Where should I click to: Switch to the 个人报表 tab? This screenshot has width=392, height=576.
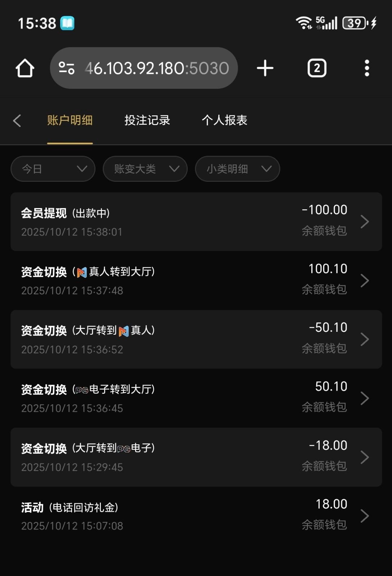pyautogui.click(x=224, y=120)
